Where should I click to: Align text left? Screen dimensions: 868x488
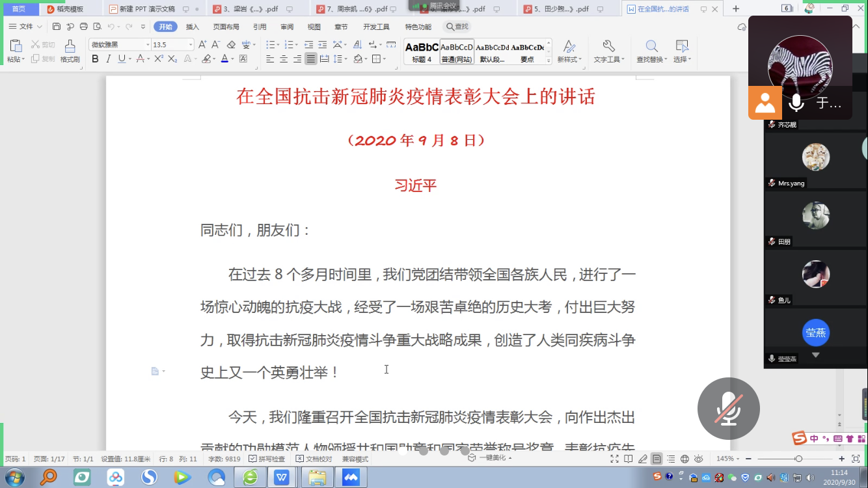[x=270, y=59]
